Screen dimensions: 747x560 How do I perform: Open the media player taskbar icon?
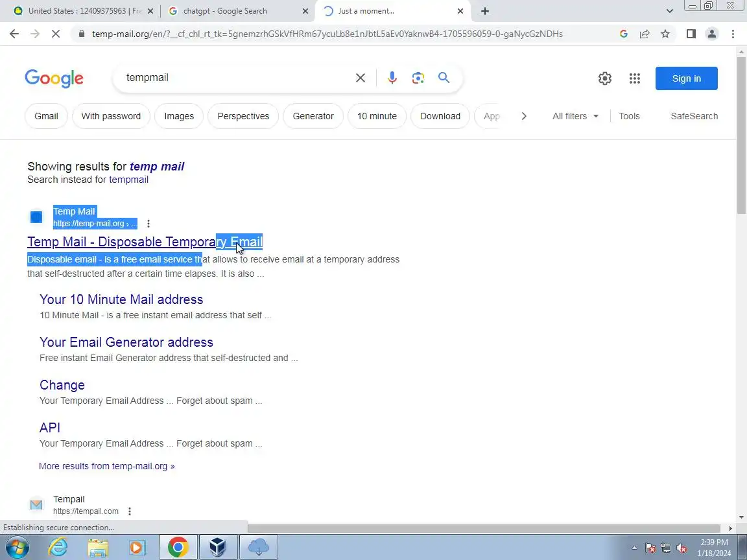[x=137, y=547]
